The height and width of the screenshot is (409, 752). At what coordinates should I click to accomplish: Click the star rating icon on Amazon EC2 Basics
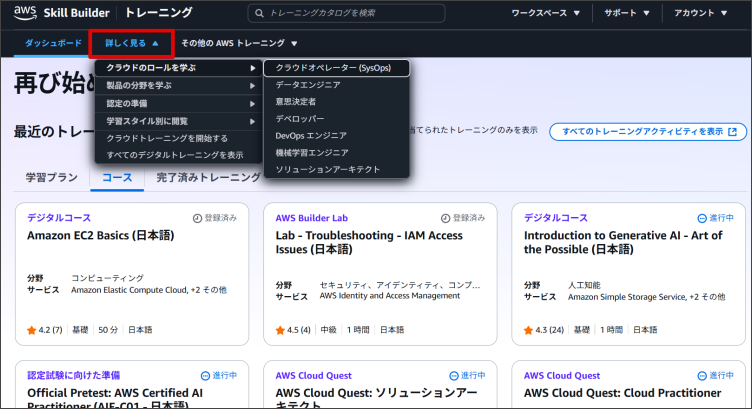(x=32, y=329)
